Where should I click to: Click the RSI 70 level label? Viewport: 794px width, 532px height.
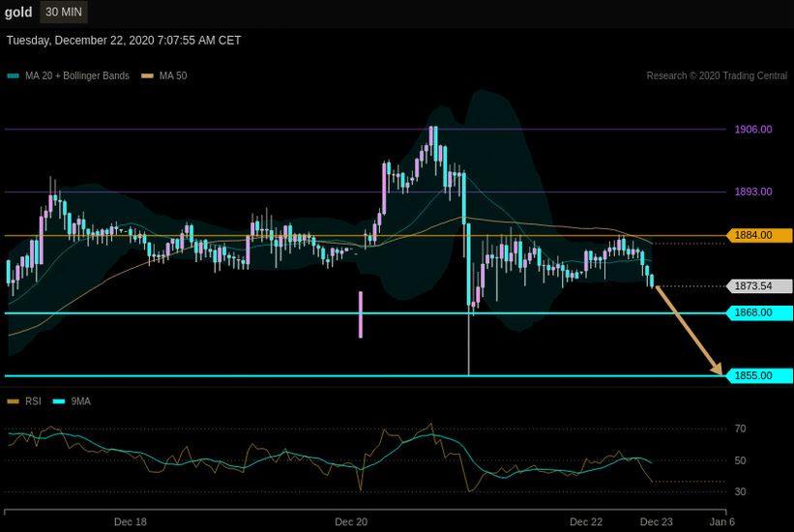point(740,429)
